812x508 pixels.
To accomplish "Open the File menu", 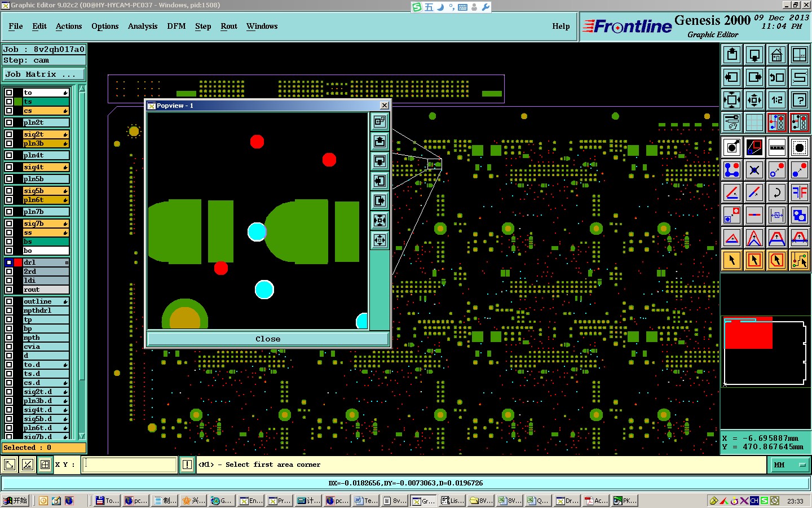I will [16, 26].
